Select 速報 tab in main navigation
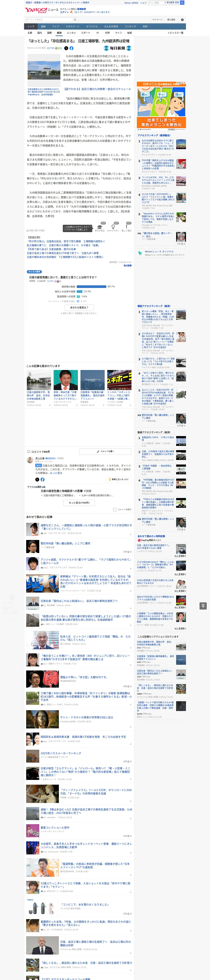Screen dimensions: 210x980 point(43,27)
